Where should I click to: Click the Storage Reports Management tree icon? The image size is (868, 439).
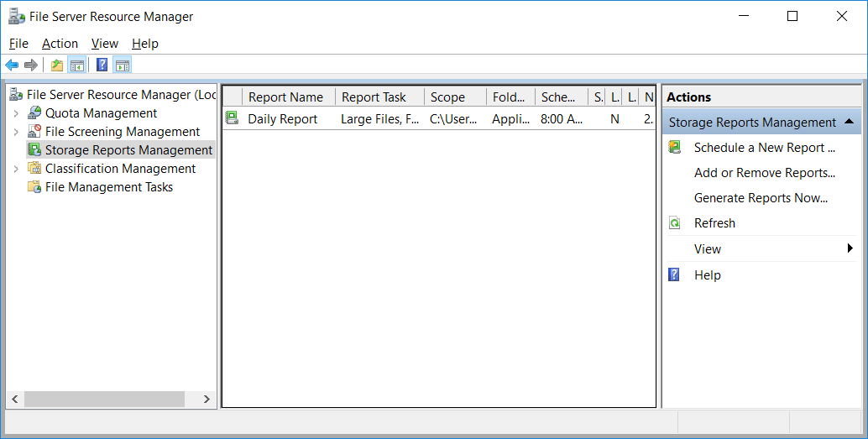click(35, 150)
